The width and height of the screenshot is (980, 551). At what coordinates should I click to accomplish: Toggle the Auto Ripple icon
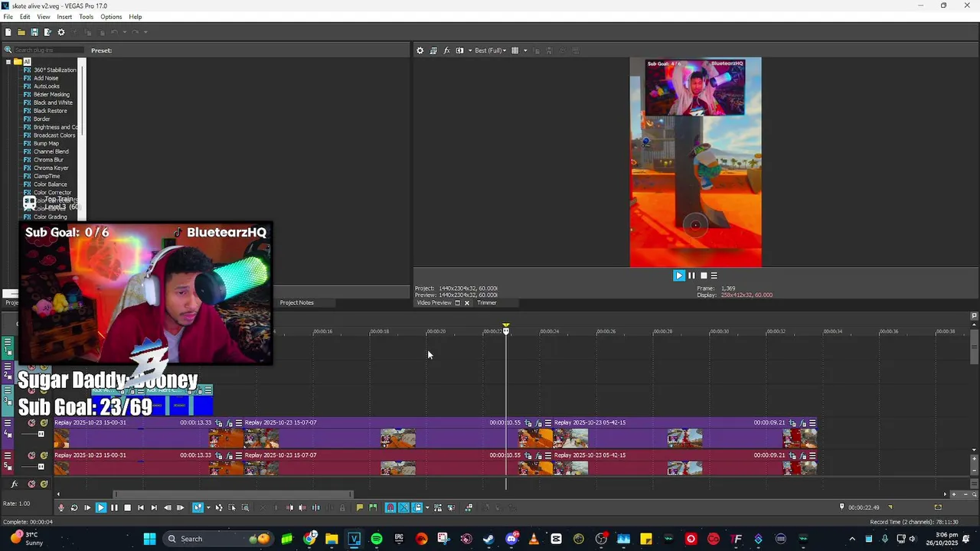tap(417, 507)
